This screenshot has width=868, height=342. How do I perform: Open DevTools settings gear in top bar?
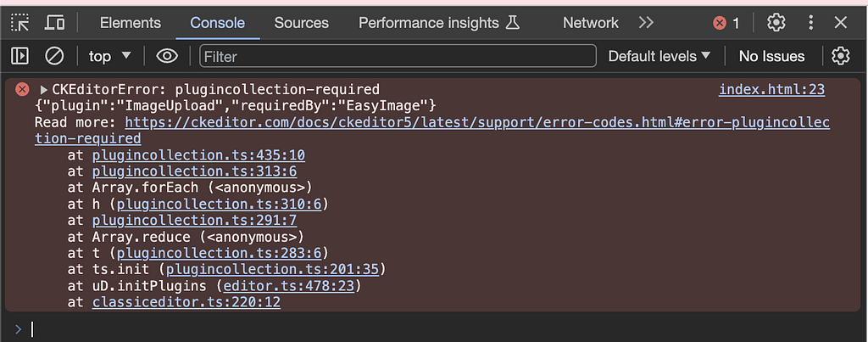(x=776, y=23)
